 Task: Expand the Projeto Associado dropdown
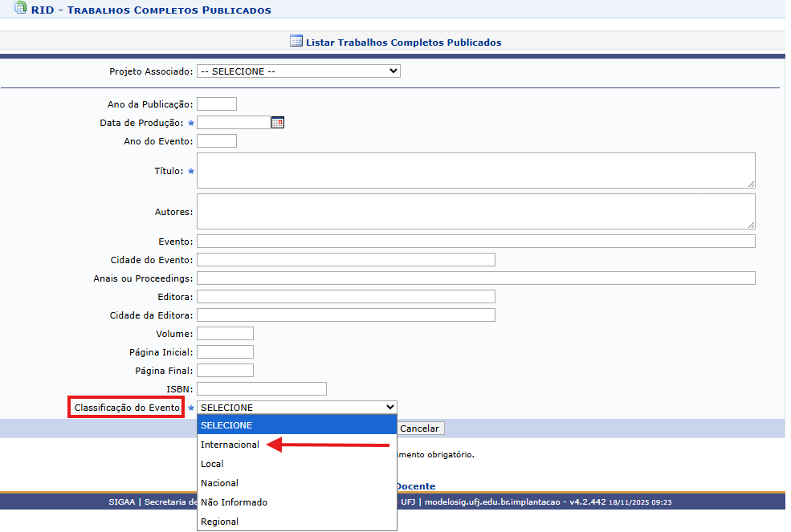(299, 71)
